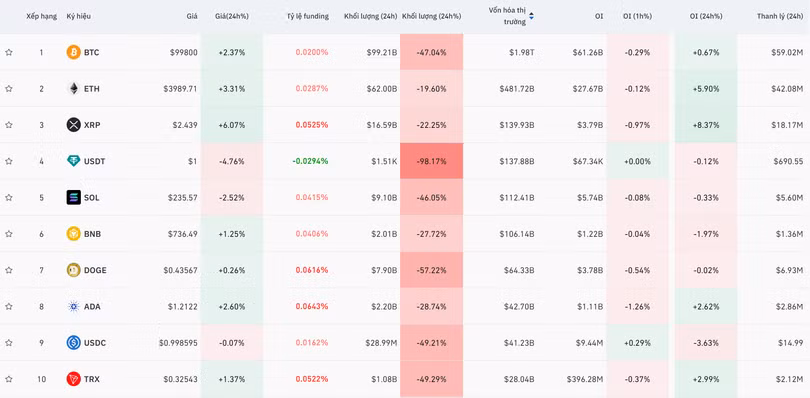Sort by the Tỷ lệ funding header

[x=308, y=17]
